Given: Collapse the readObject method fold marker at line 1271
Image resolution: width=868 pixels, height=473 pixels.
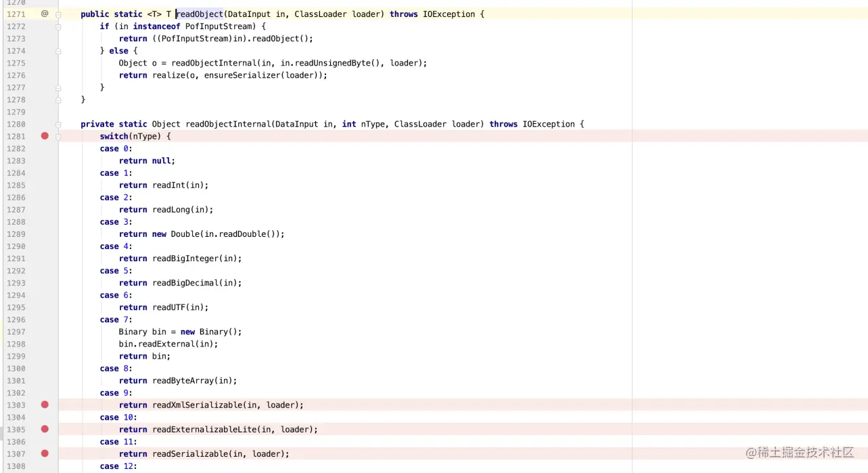Looking at the screenshot, I should point(58,14).
